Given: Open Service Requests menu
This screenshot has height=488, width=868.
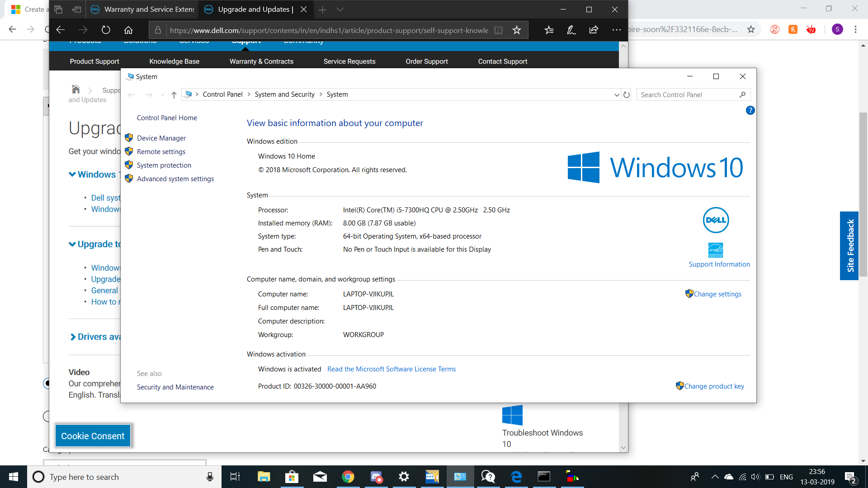Looking at the screenshot, I should 349,61.
